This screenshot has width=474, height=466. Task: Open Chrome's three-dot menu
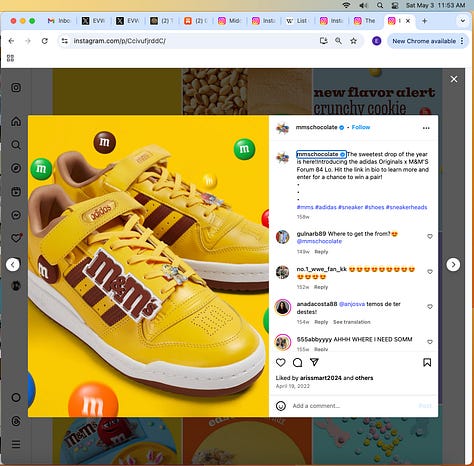pos(462,41)
